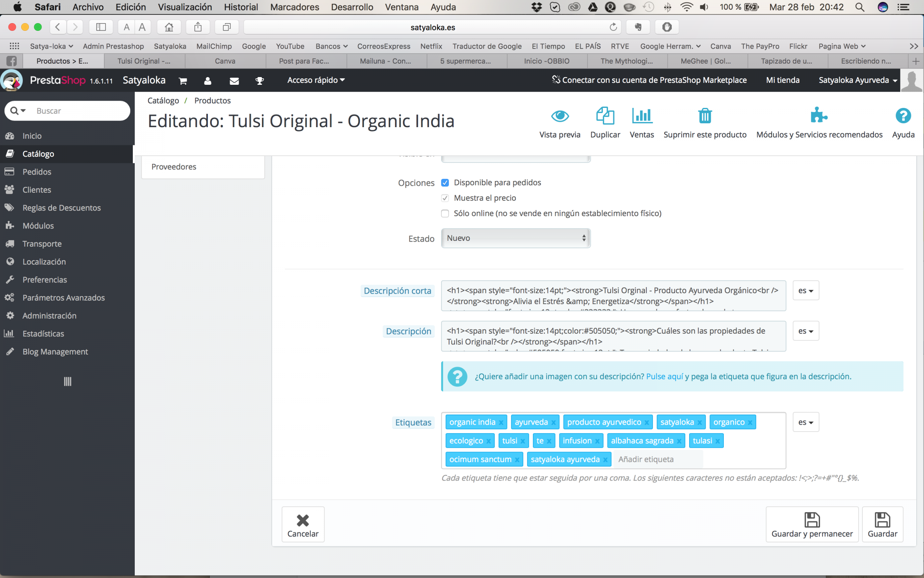This screenshot has height=578, width=924.
Task: Open the Etiquetas language es dropdown
Action: pyautogui.click(x=805, y=422)
